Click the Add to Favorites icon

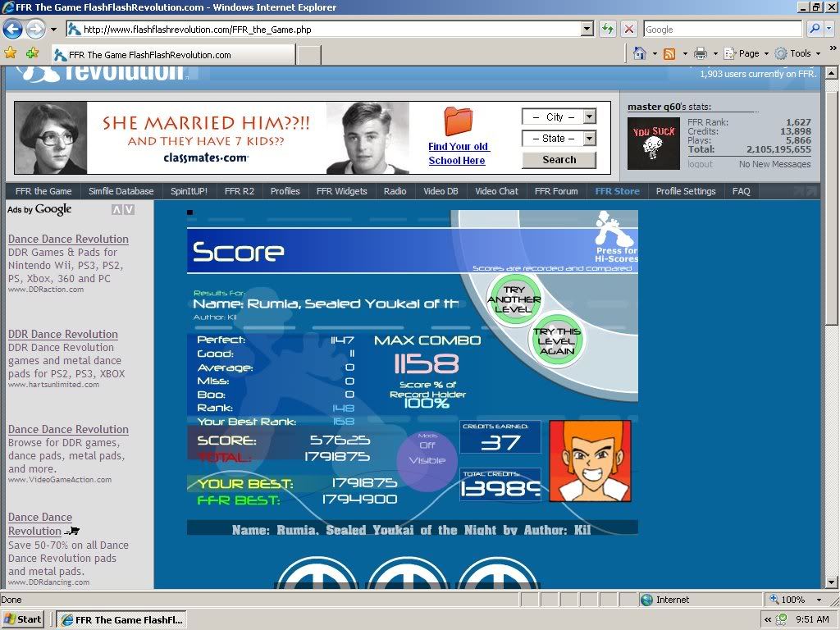point(32,52)
